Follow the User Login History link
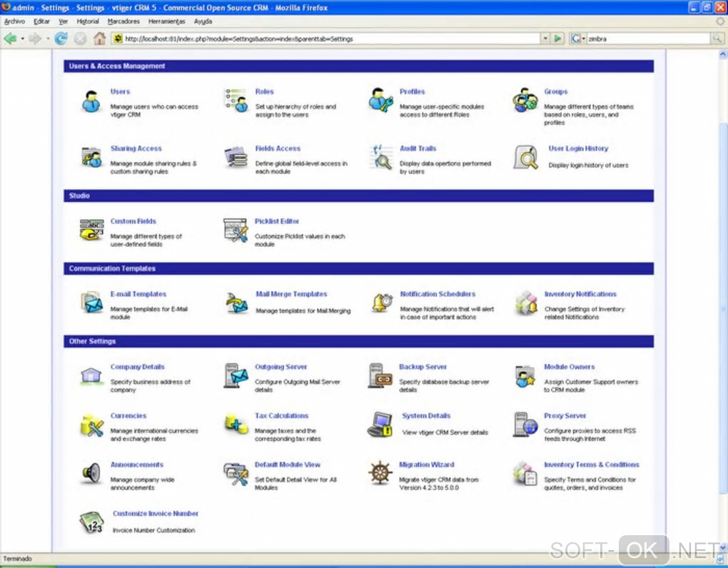 [x=578, y=148]
